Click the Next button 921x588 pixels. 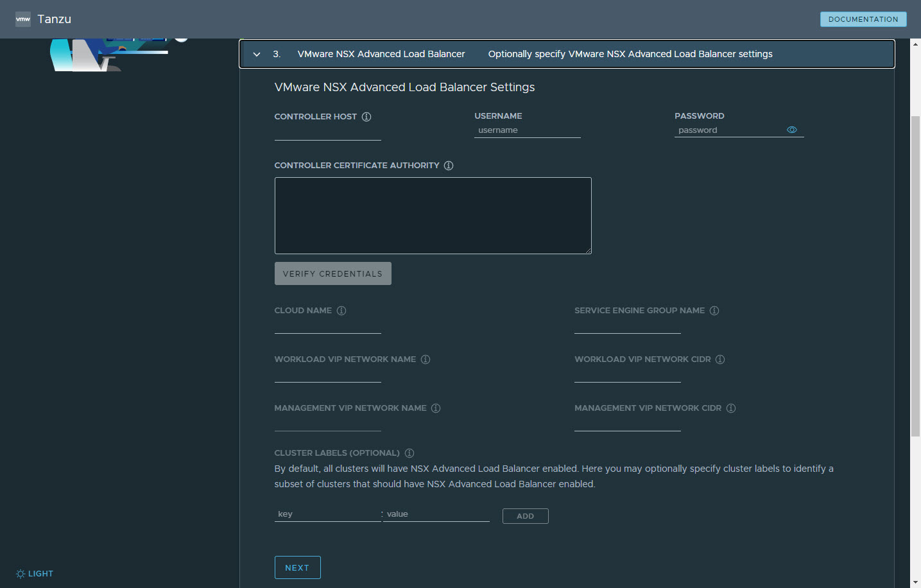[x=298, y=567]
